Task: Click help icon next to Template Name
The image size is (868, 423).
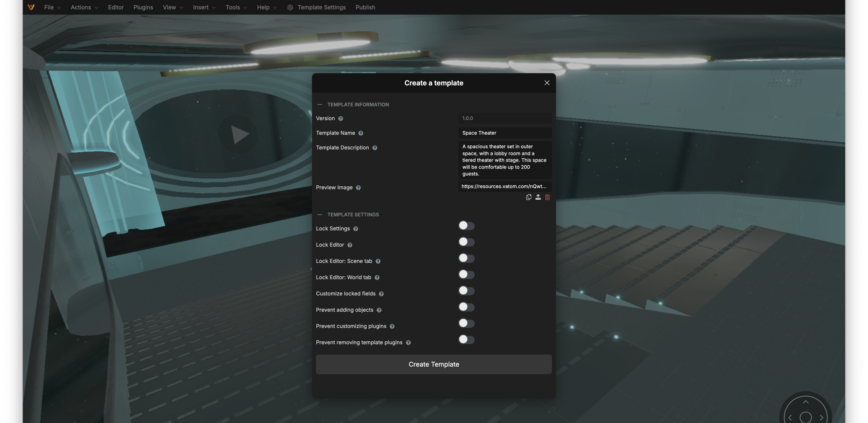Action: pos(361,133)
